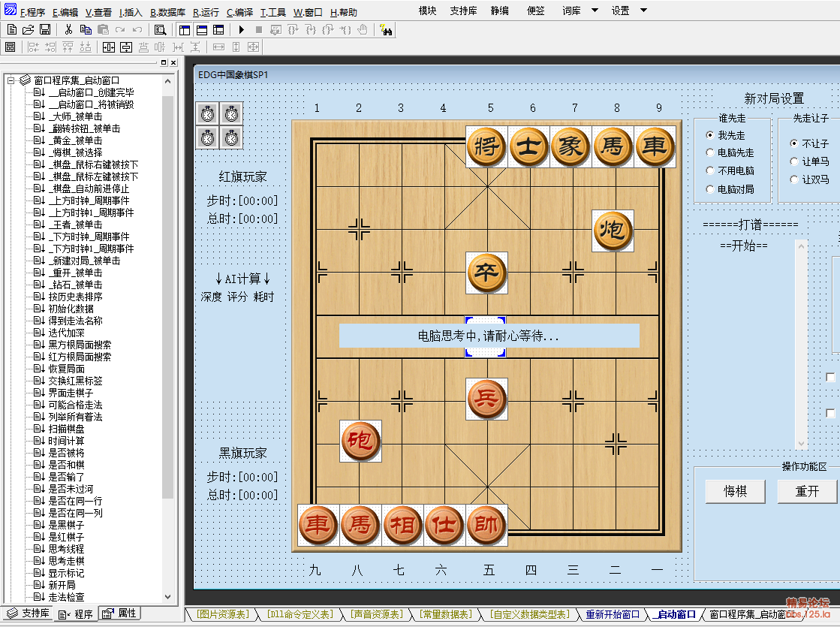This screenshot has width=840, height=627.
Task: Click the E-language logo icon in menu bar
Action: point(11,9)
